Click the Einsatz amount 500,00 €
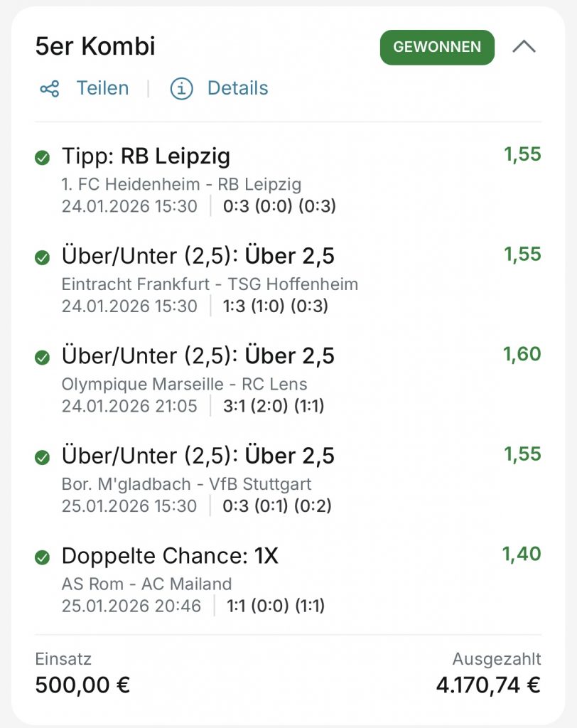This screenshot has width=577, height=728. [82, 685]
